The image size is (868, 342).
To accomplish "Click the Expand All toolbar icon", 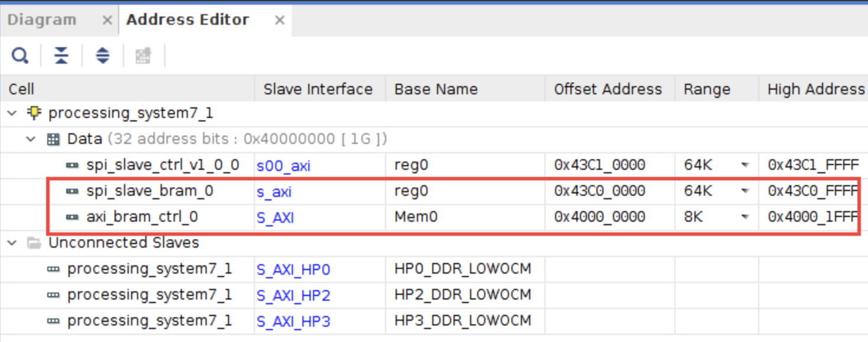I will click(x=103, y=56).
